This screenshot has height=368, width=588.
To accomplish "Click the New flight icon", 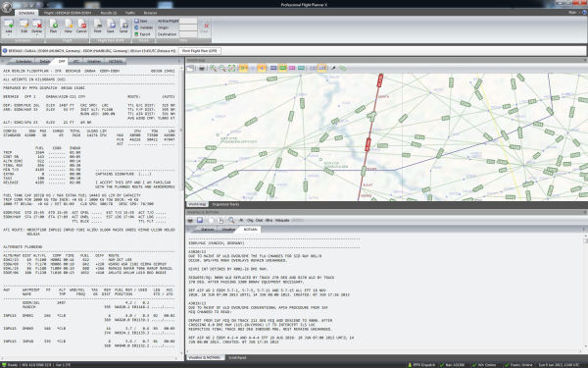I will [x=68, y=26].
